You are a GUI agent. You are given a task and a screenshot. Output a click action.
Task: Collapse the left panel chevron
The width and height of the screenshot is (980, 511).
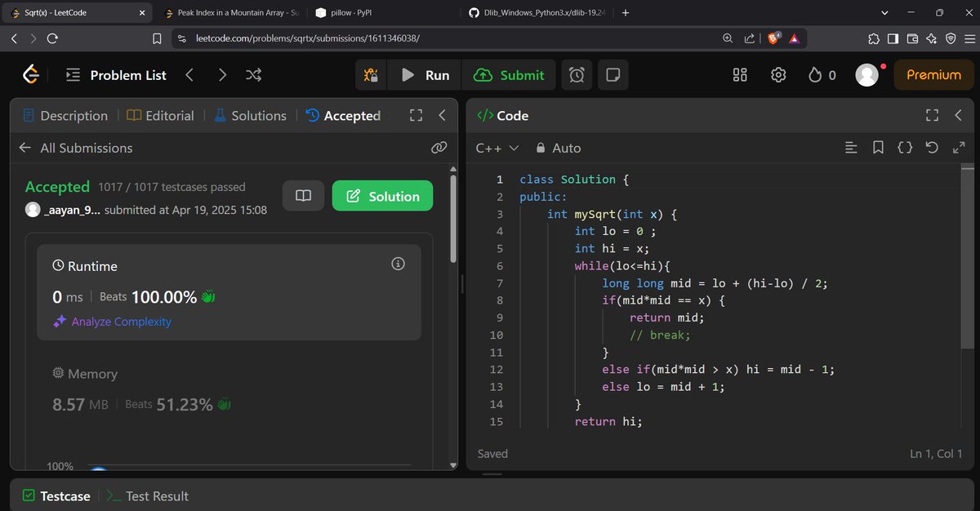tap(442, 116)
